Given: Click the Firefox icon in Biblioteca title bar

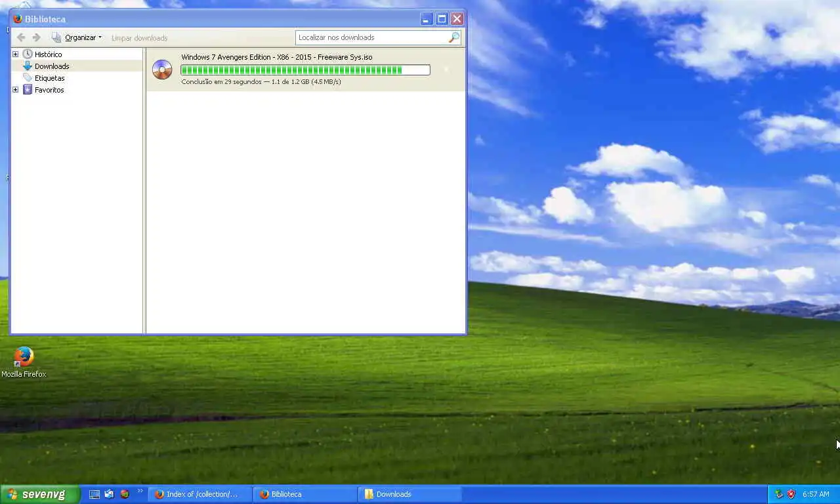Looking at the screenshot, I should pos(18,19).
